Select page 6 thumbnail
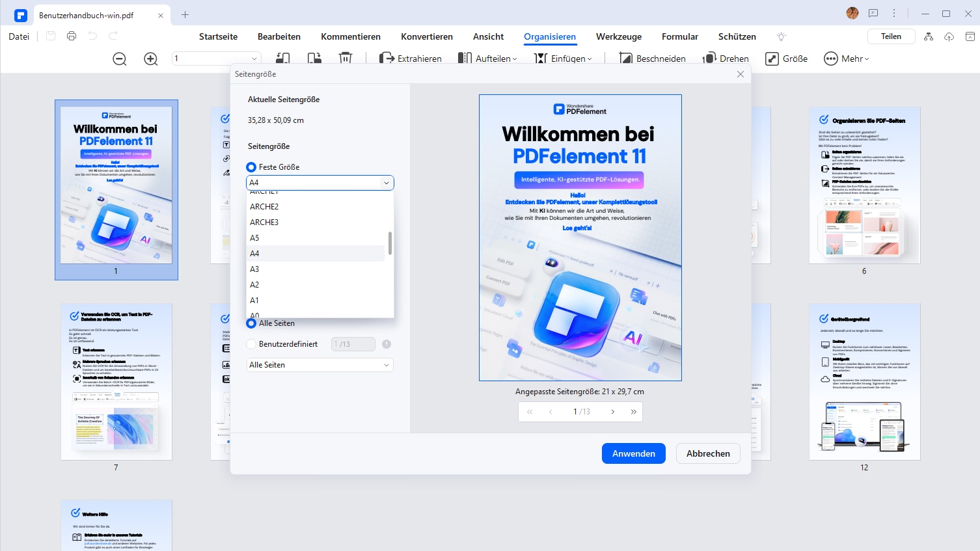The height and width of the screenshot is (551, 980). pyautogui.click(x=864, y=185)
